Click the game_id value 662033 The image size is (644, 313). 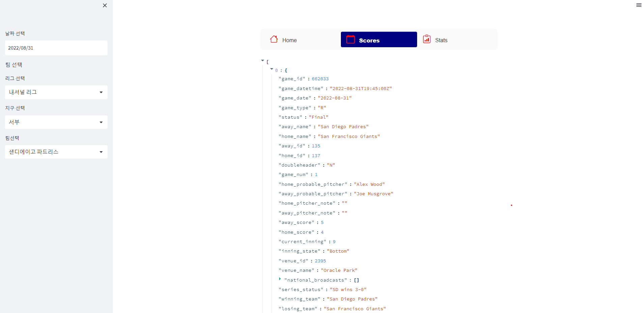click(x=320, y=79)
